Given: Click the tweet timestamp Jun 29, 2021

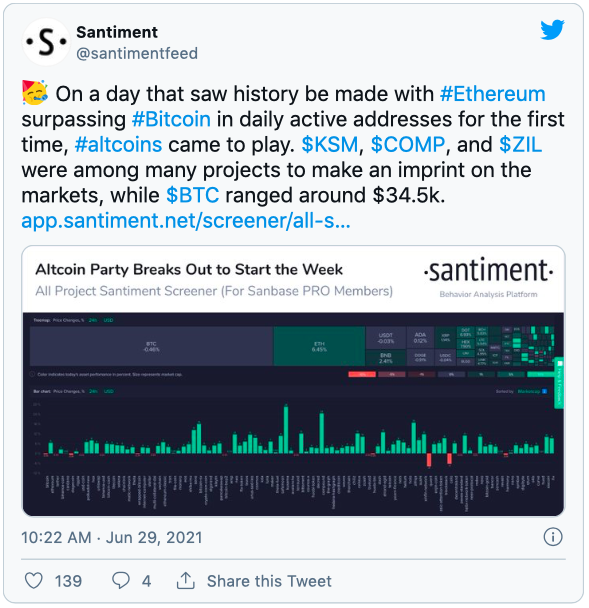Looking at the screenshot, I should tap(112, 537).
